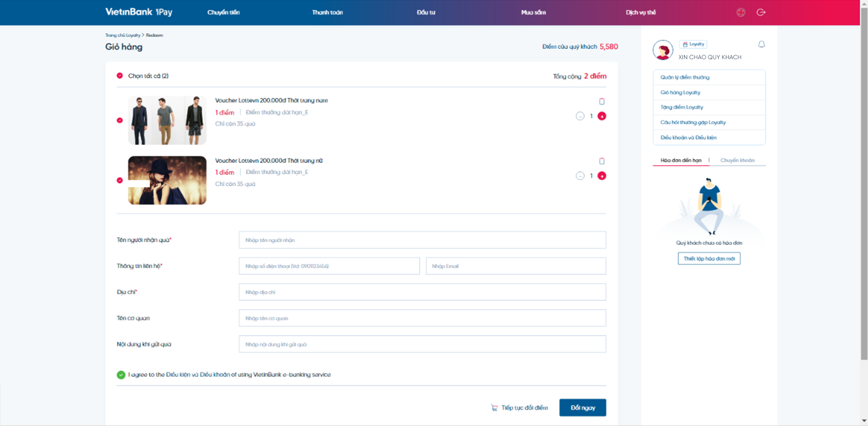Focus the Nhập Email field
The image size is (868, 426).
click(x=516, y=266)
